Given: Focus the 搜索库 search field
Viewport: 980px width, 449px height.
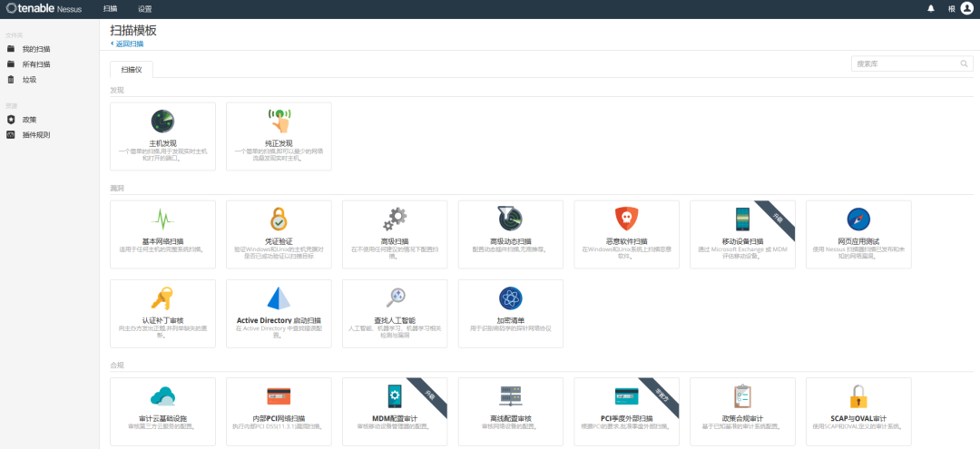Looking at the screenshot, I should (912, 63).
